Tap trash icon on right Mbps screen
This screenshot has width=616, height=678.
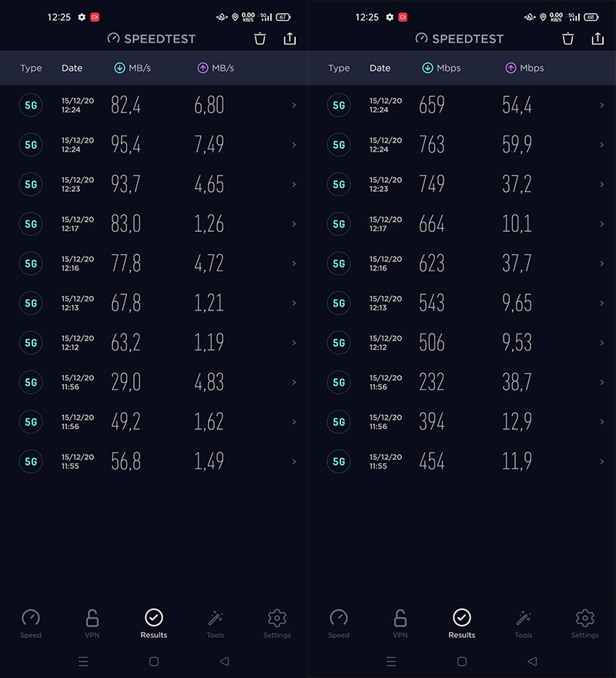(x=567, y=39)
